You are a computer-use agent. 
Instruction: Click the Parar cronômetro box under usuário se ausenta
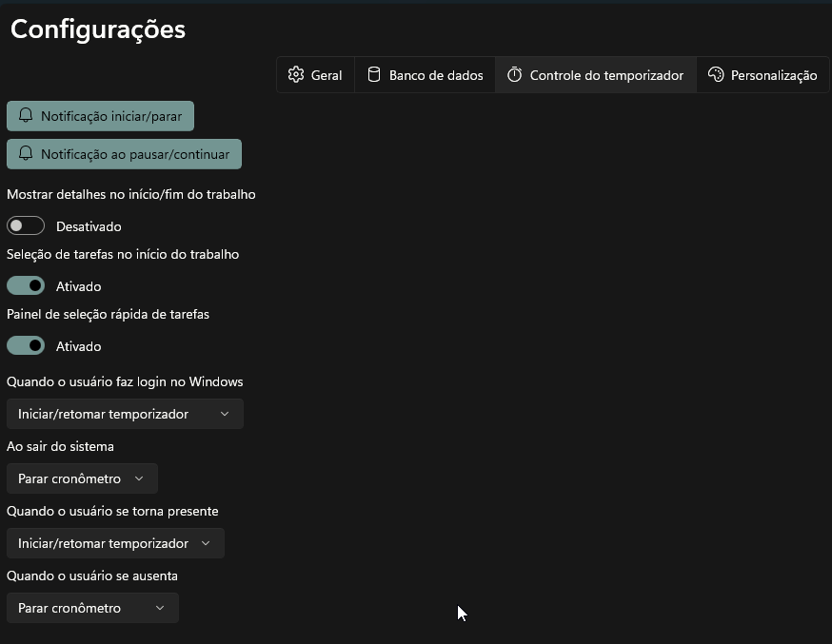(91, 608)
